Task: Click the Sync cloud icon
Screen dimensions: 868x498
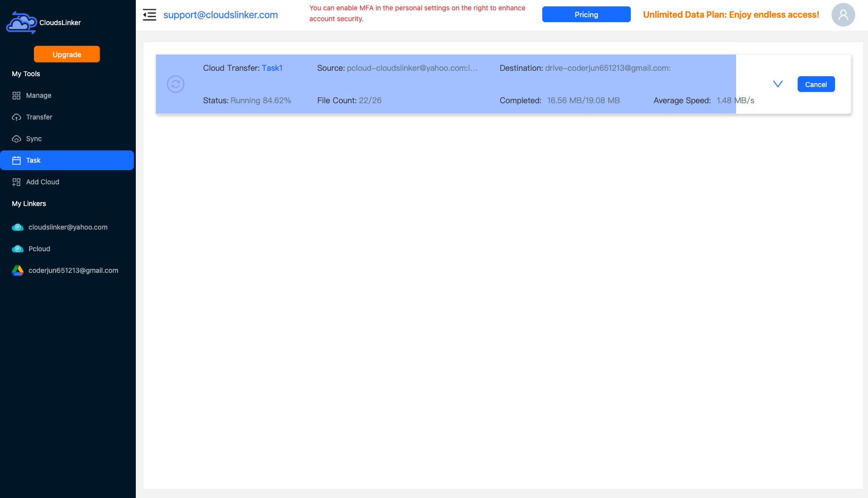Action: [16, 139]
